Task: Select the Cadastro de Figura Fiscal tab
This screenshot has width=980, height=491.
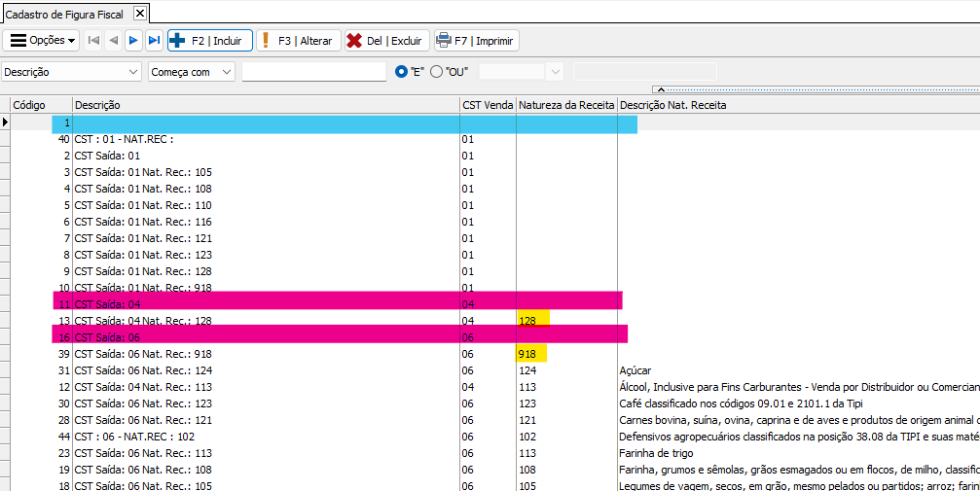Action: (x=63, y=13)
